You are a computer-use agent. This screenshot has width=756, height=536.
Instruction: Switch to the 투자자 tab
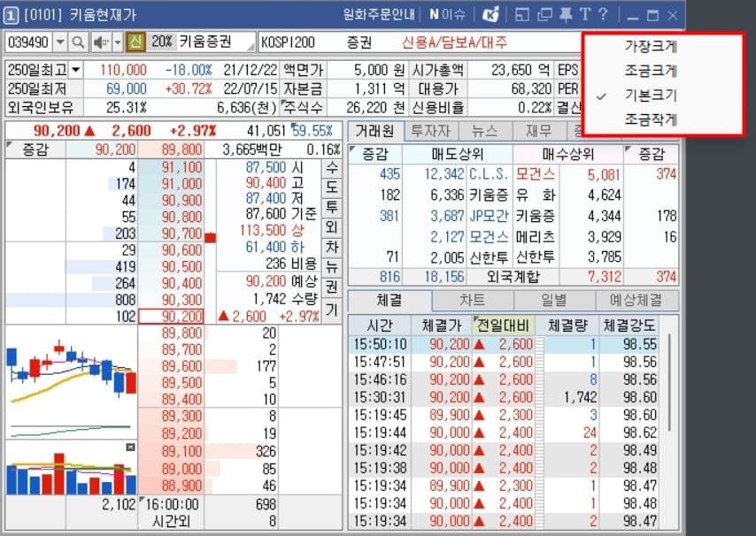(x=429, y=131)
